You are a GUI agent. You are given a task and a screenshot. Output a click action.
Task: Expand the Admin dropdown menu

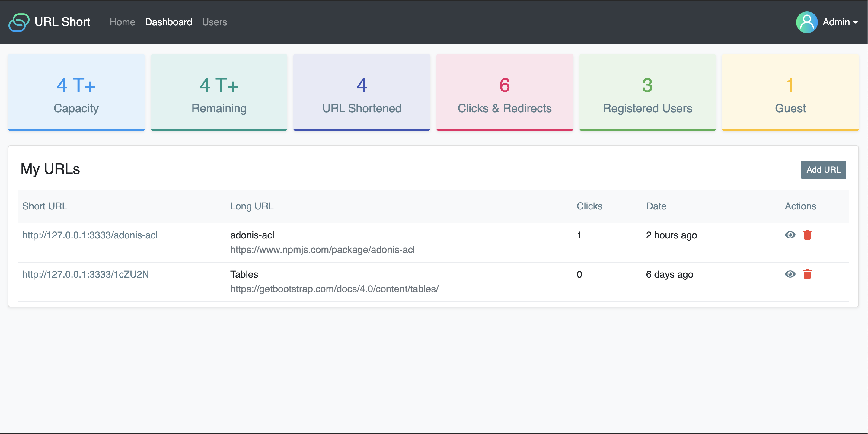(840, 22)
